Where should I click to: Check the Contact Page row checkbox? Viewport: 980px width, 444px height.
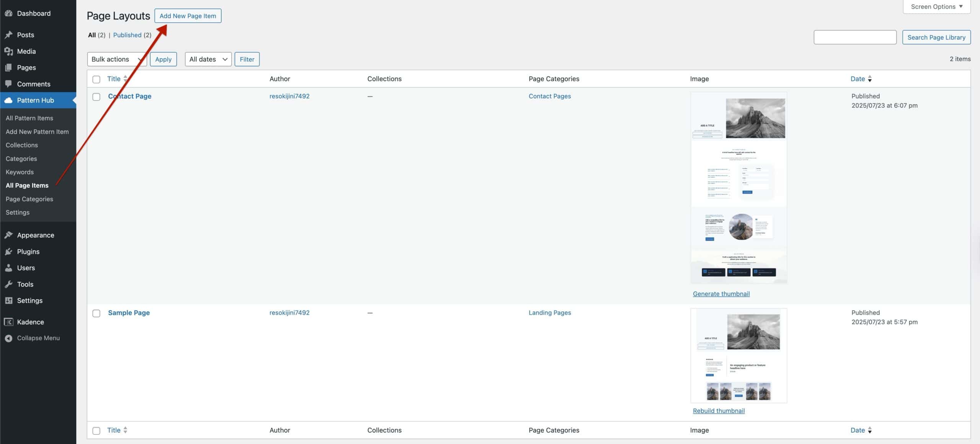(96, 97)
